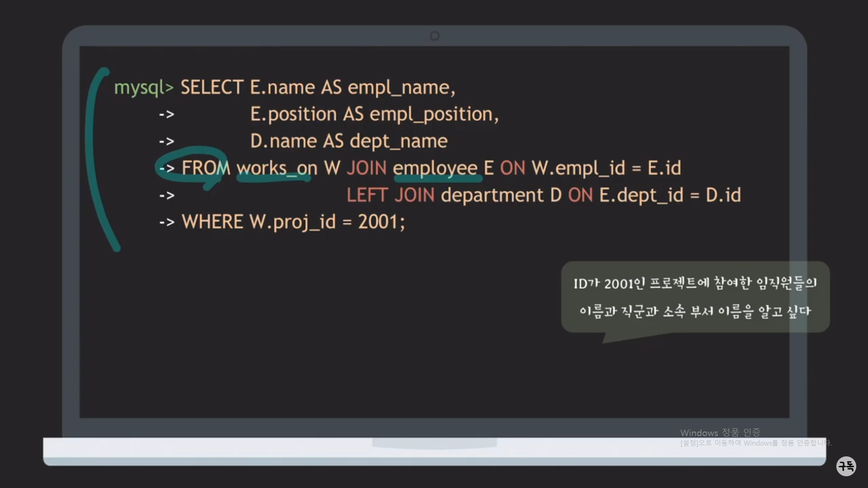The width and height of the screenshot is (868, 488).
Task: Click the underlined works_on table name
Action: (277, 168)
